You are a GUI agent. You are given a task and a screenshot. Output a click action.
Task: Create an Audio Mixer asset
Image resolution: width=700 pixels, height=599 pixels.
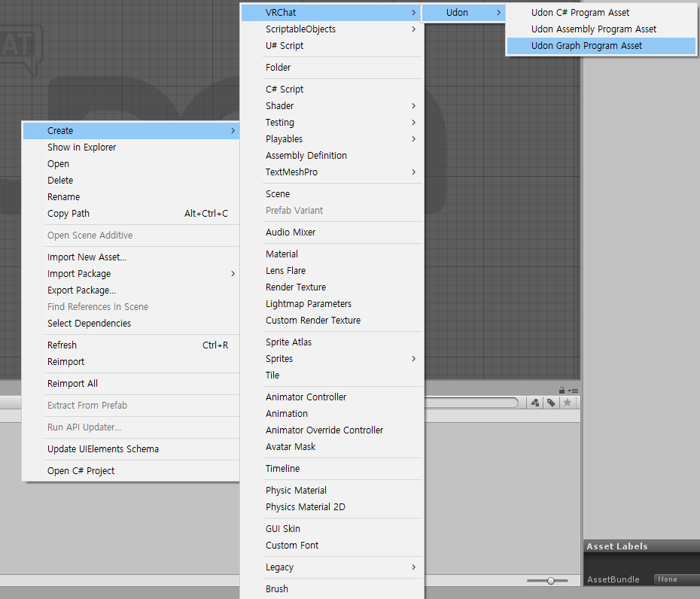(x=330, y=232)
